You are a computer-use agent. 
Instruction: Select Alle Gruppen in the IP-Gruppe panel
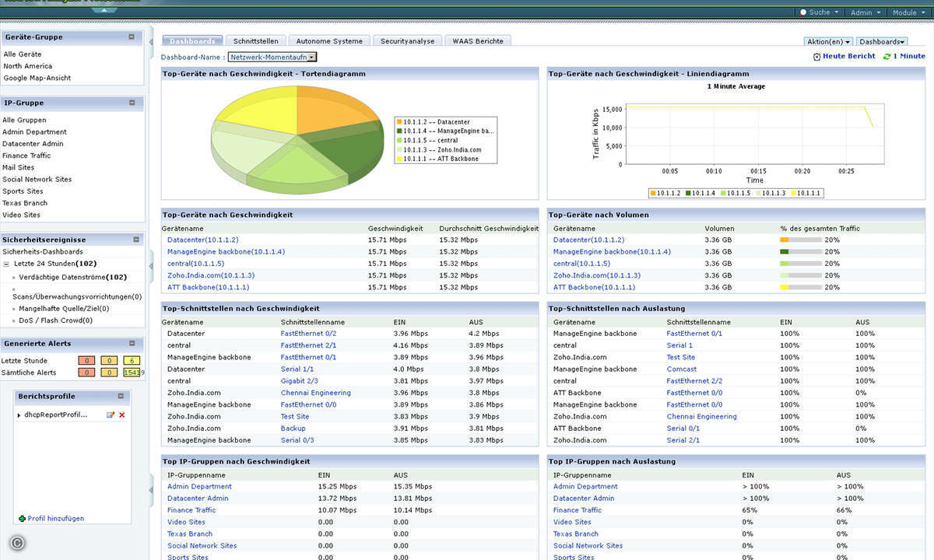(x=24, y=121)
